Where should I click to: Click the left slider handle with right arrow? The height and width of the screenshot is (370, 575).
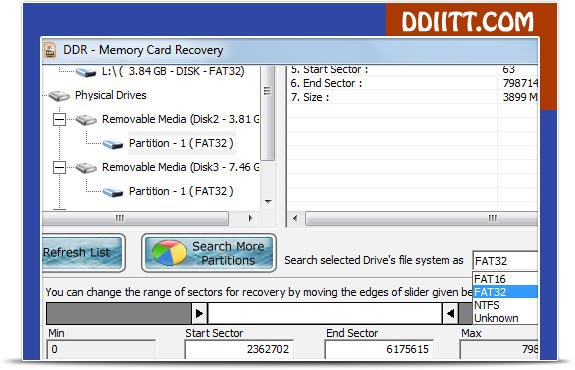point(199,314)
